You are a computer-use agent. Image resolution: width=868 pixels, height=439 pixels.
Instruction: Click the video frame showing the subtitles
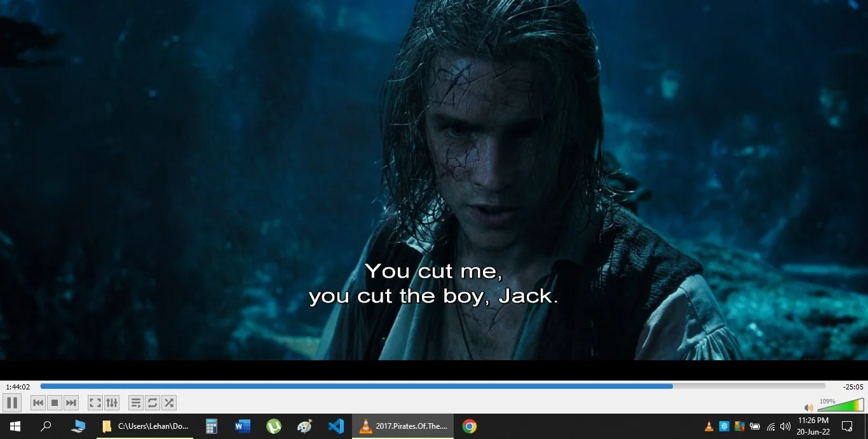click(434, 180)
